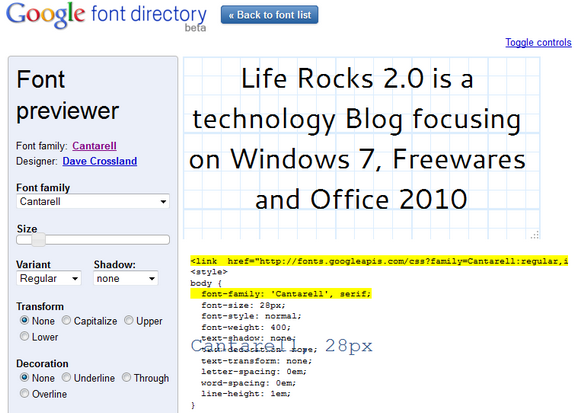Open the Toggle controls link

(538, 43)
